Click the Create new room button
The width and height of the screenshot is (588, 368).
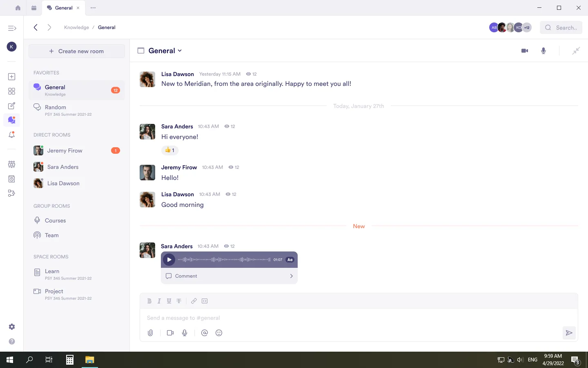76,51
